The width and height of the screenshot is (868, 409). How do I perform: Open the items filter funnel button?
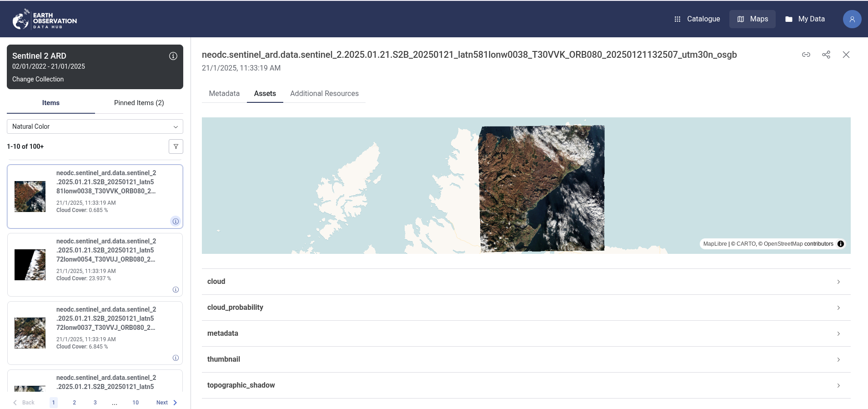pyautogui.click(x=176, y=146)
